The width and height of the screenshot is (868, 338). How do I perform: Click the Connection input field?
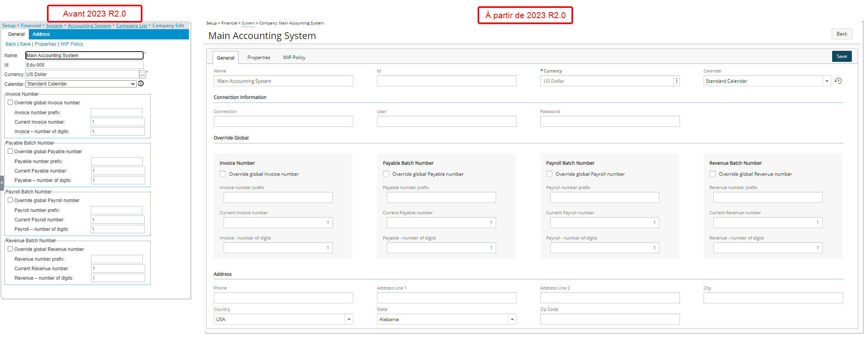coord(284,121)
